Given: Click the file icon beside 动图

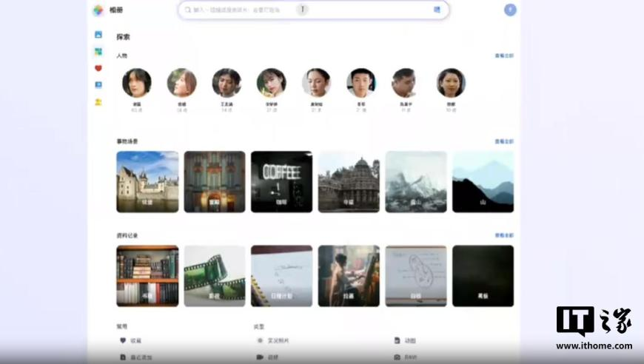Looking at the screenshot, I should (x=398, y=340).
